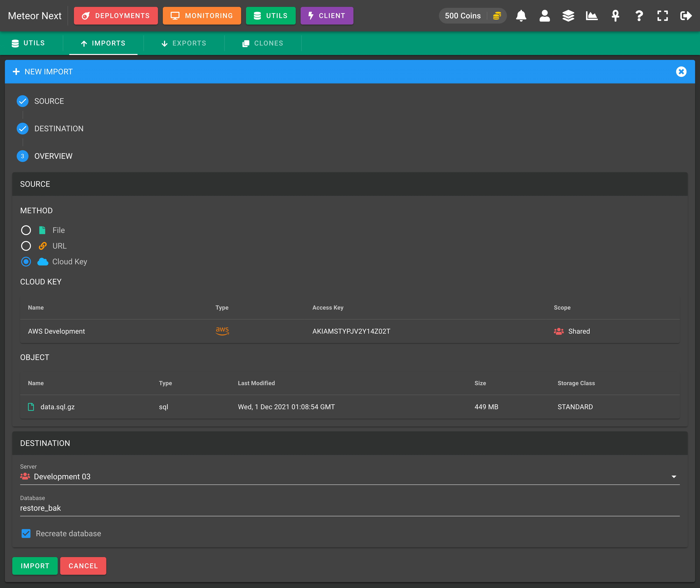
Task: Click access key AKIAMSTYPJV2Y14Z02T
Action: (351, 331)
